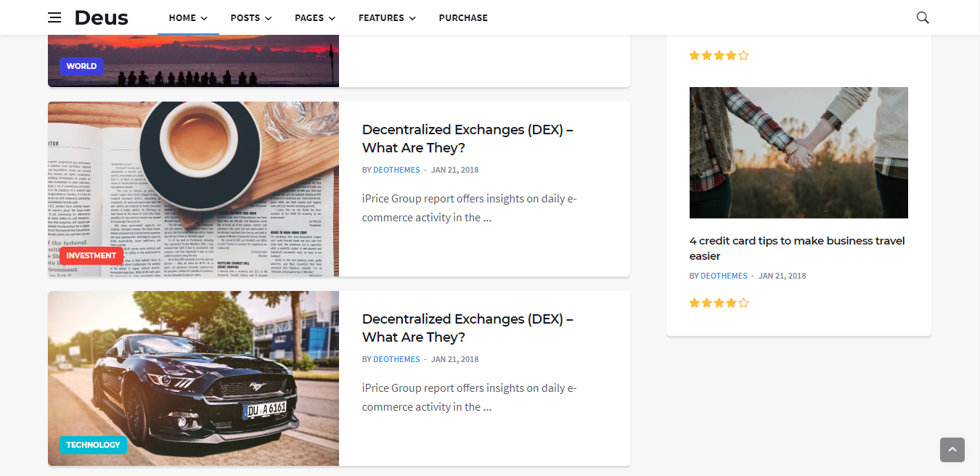Click the black Mustang car thumbnail
This screenshot has height=476, width=980.
[x=193, y=378]
